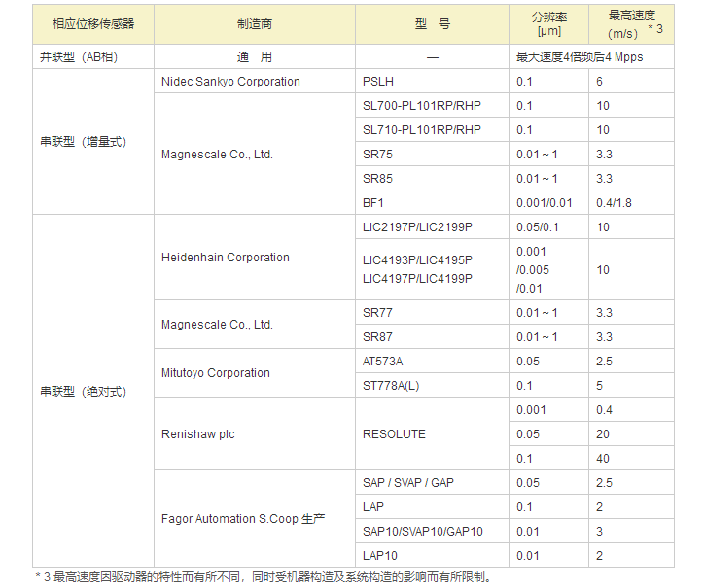Screen dimensions: 704x588
Task: Click the 0.001/0.01 resolution cell
Action: (548, 202)
